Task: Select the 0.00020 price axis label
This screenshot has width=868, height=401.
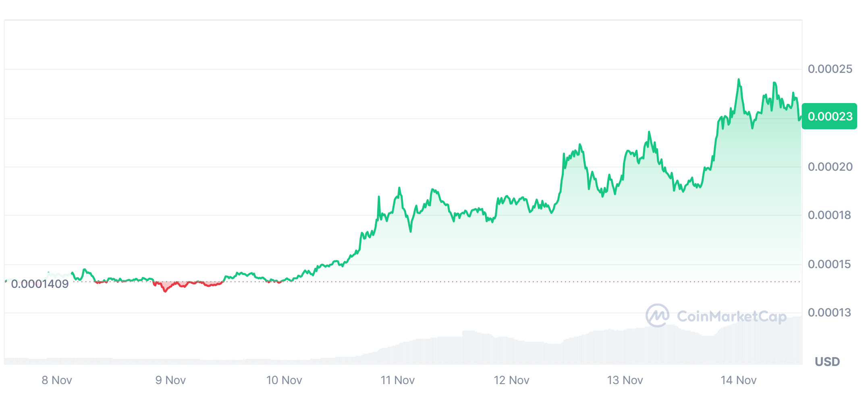Action: (830, 167)
